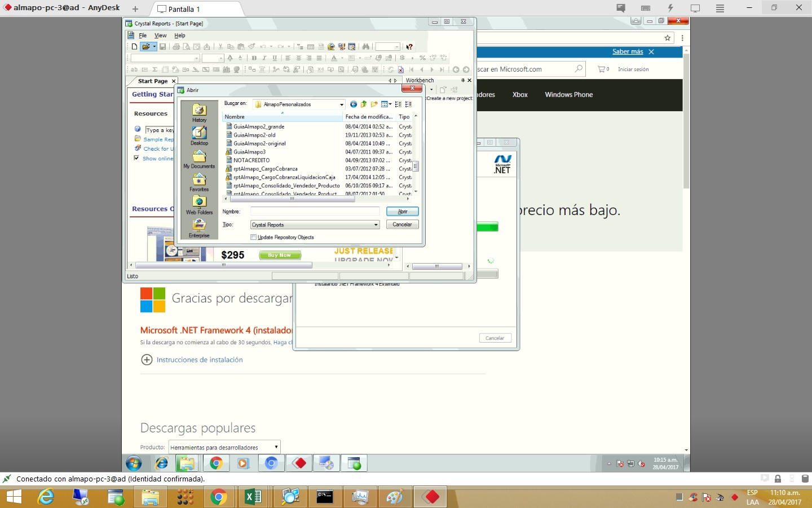Select file NOTACREDITO
The width and height of the screenshot is (812, 508).
click(251, 160)
